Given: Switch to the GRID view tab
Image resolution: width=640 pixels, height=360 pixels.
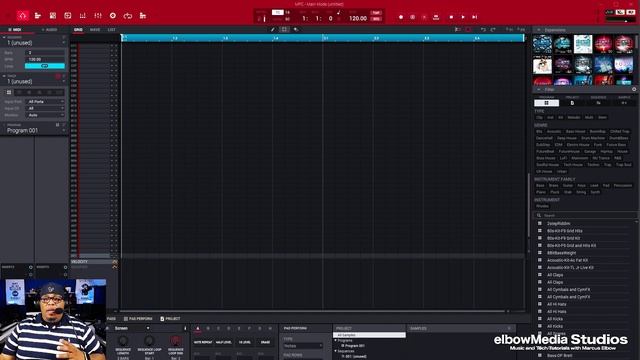Looking at the screenshot, I should click(x=78, y=30).
